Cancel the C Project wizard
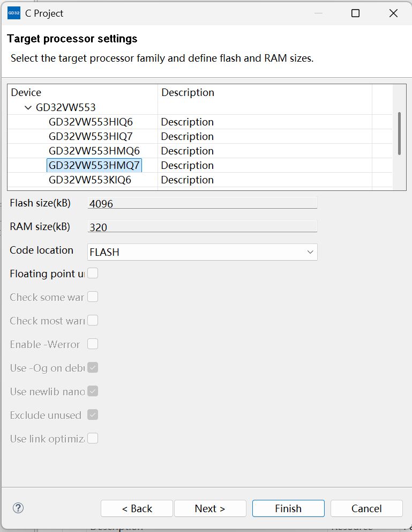Image resolution: width=412 pixels, height=532 pixels. click(366, 508)
